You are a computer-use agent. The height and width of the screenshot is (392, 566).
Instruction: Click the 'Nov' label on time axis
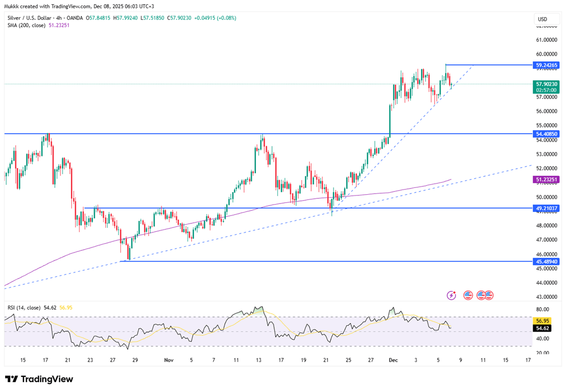pos(168,360)
